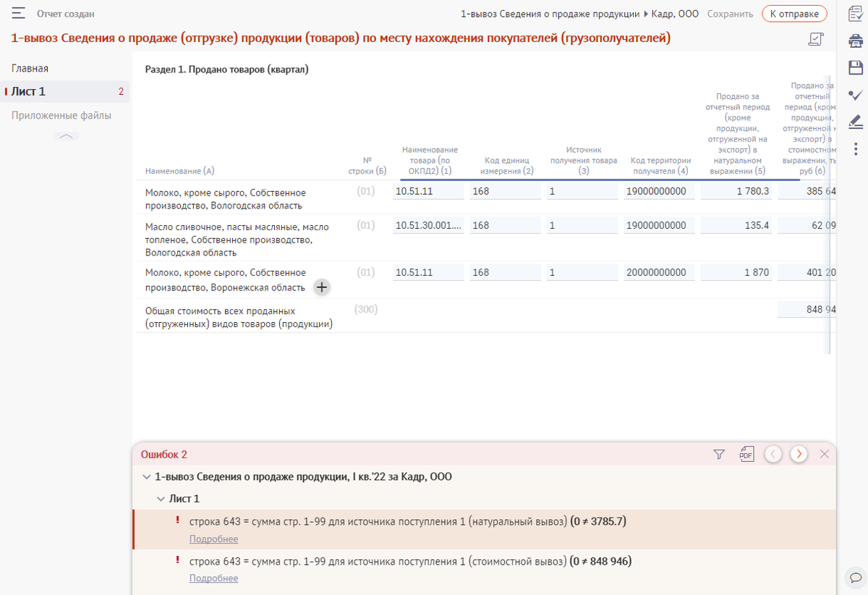Select the error row for натуральный вывоз
Screen dimensions: 868x595
(x=484, y=529)
